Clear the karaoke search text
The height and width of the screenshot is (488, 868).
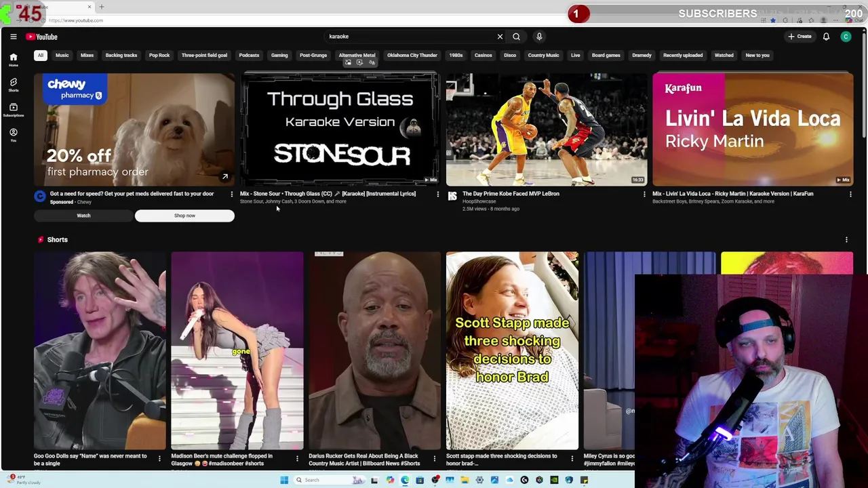pos(500,37)
